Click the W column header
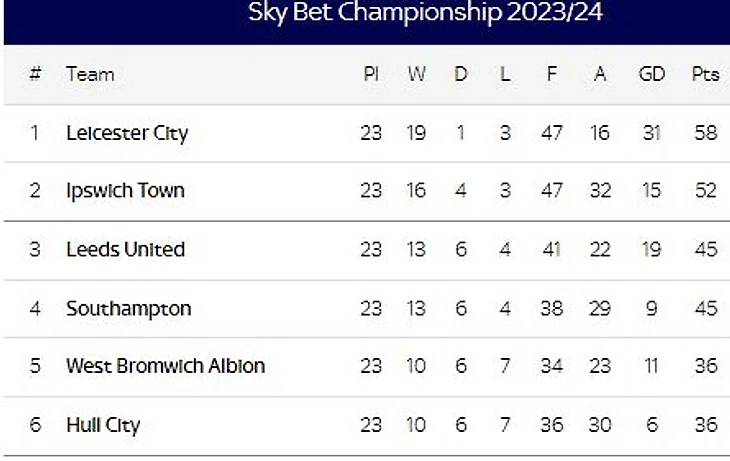The image size is (730, 461). click(417, 75)
